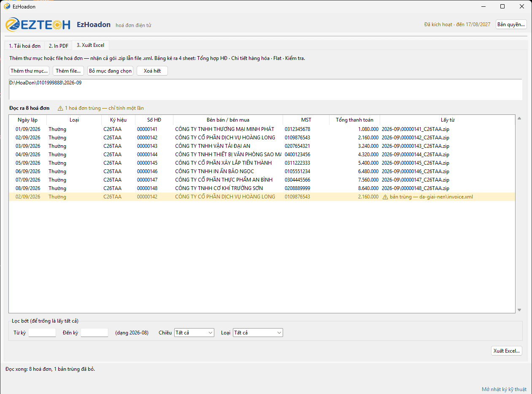
Task: Select folder path D:\HoaDon\0101999888\2026-09
Action: [46, 83]
